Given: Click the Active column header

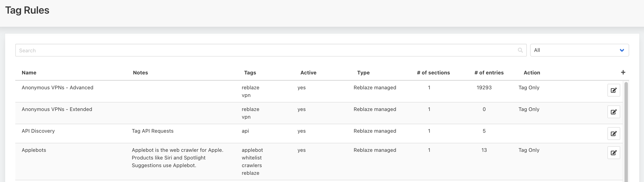Looking at the screenshot, I should 308,73.
